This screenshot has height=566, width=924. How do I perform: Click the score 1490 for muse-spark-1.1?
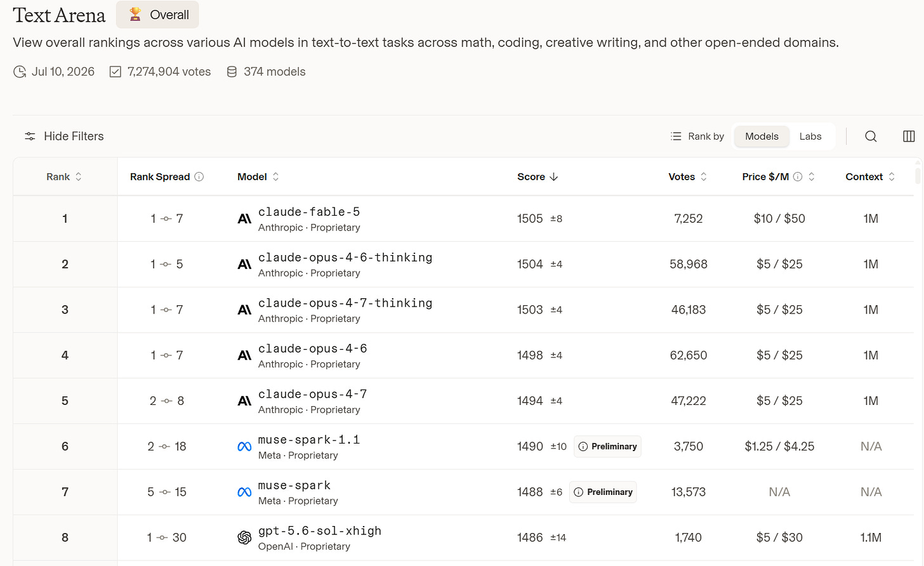click(530, 447)
